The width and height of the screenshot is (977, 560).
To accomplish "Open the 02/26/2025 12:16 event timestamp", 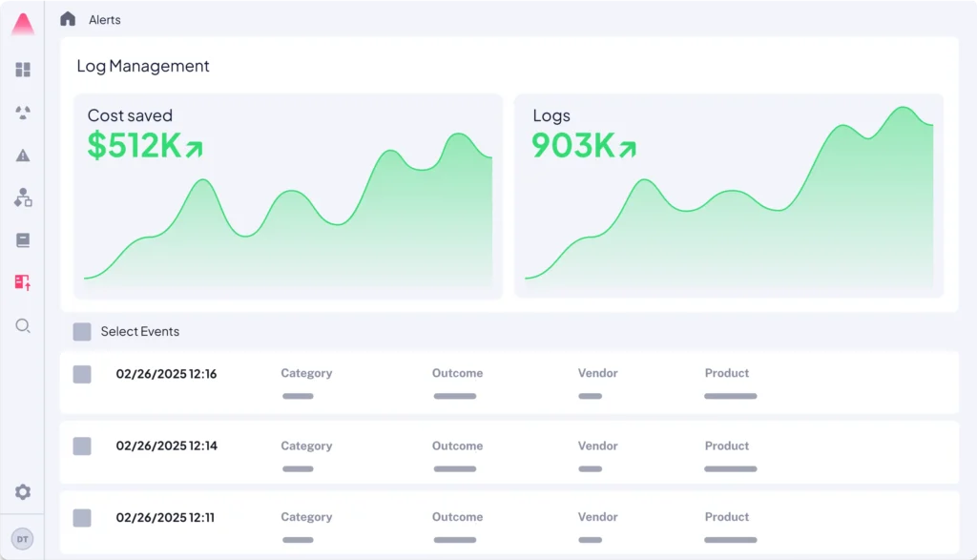I will click(166, 374).
